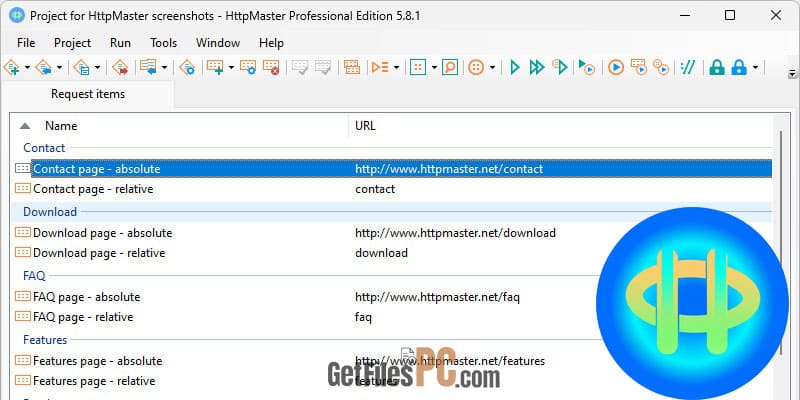
Task: Click the single teal play icon
Action: coord(515,67)
